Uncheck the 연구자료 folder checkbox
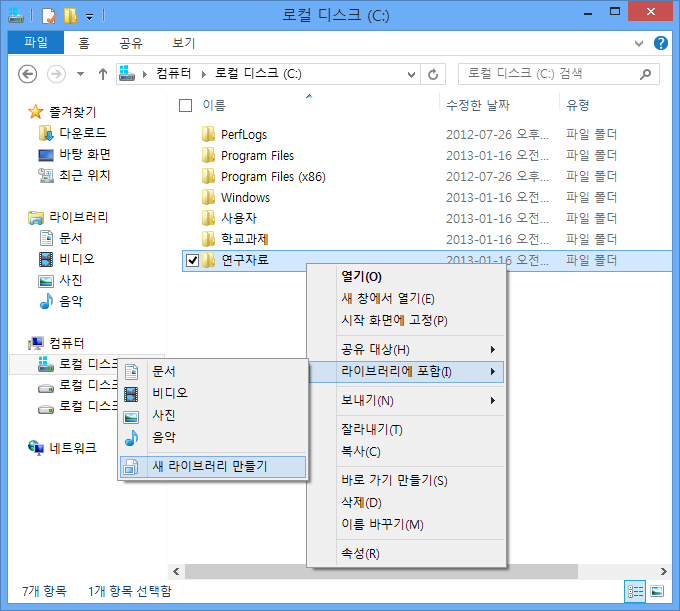This screenshot has width=680, height=611. pos(192,260)
